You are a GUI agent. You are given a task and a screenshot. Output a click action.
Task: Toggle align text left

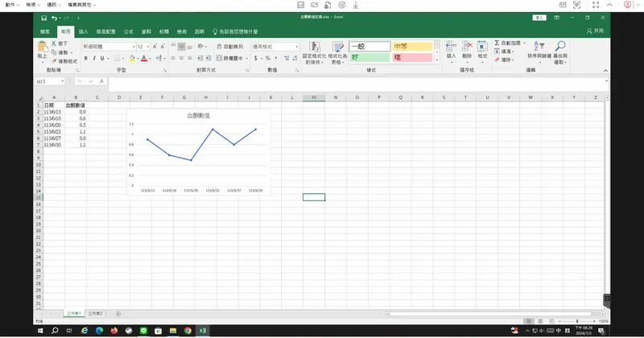(x=173, y=58)
